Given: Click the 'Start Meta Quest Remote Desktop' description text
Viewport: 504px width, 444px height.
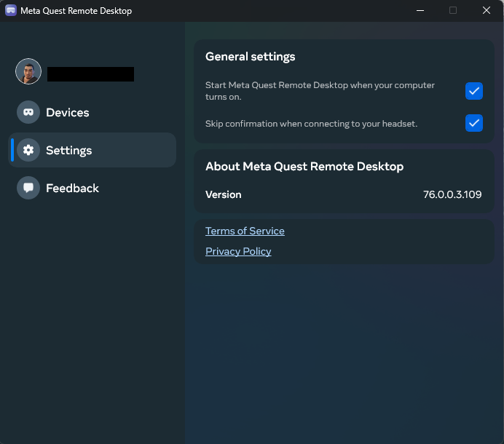Looking at the screenshot, I should (x=320, y=91).
